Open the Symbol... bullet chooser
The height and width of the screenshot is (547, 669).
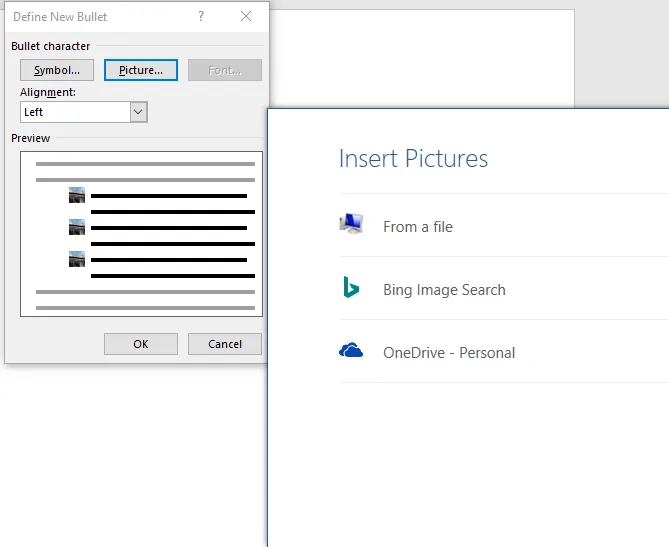57,70
